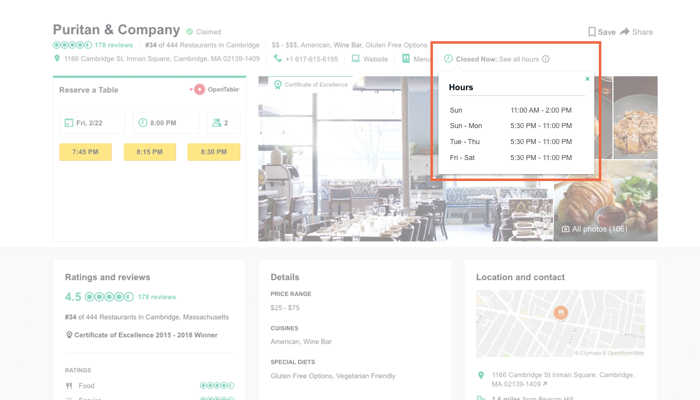Click cuisines text American, Wine Bar
700x400 pixels.
point(301,342)
